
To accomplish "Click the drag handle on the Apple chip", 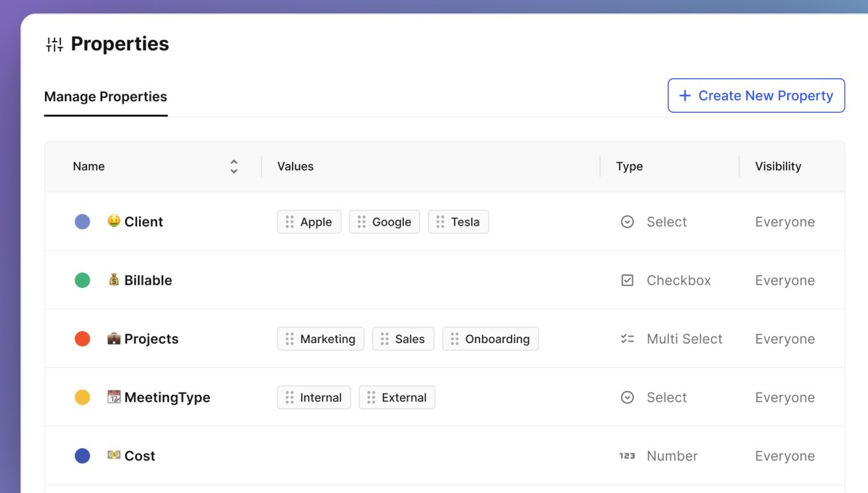I will coord(288,221).
